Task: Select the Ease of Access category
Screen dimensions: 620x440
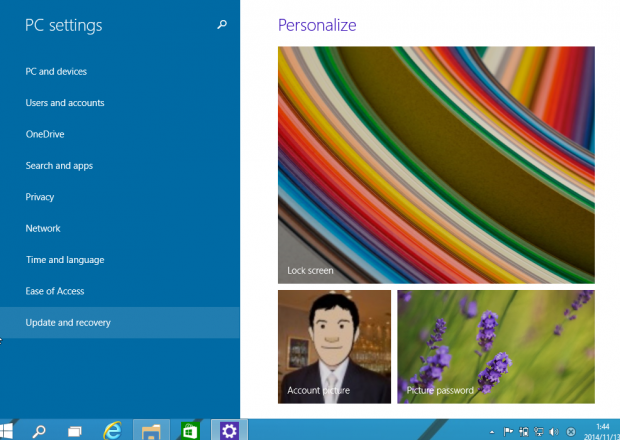Action: point(55,291)
